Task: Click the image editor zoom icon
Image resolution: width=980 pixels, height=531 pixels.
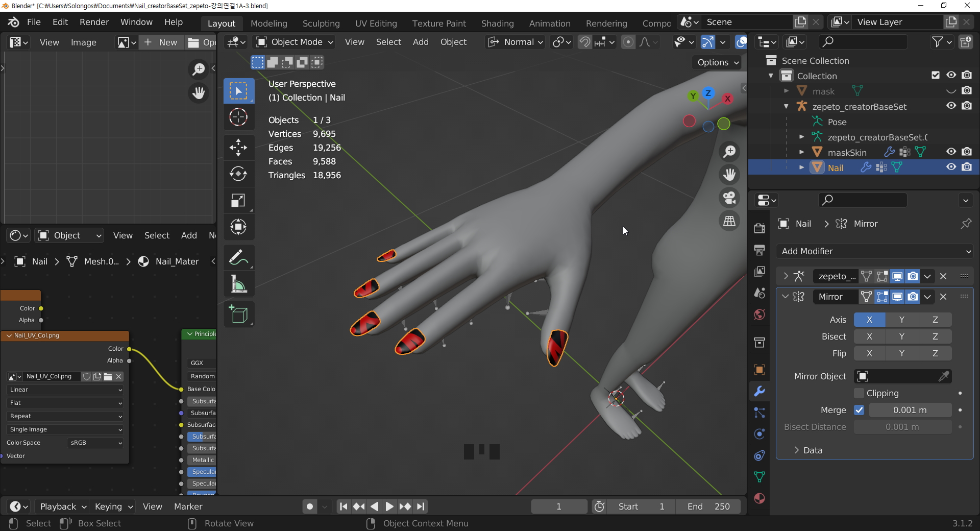Action: pos(199,69)
